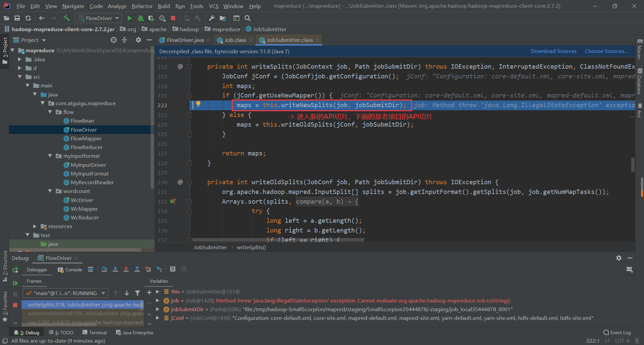Filter frames with funnel icon
644x345 pixels.
click(138, 293)
